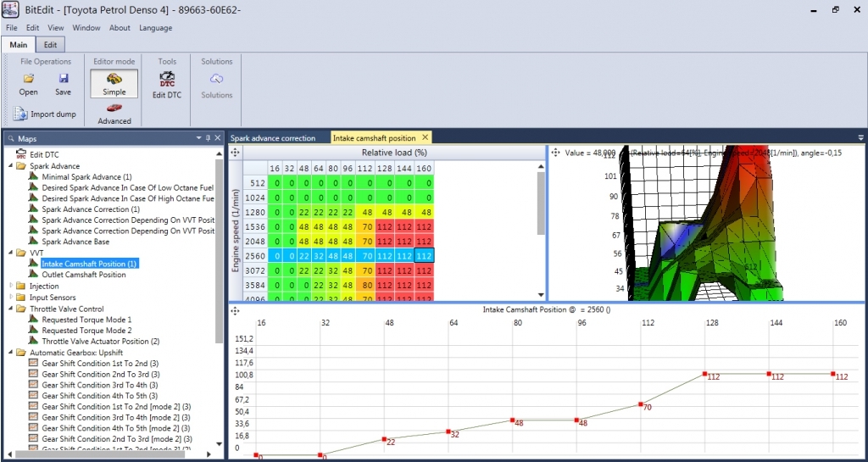Select Intake Camshaft Position (1) map
The image size is (868, 462).
89,264
